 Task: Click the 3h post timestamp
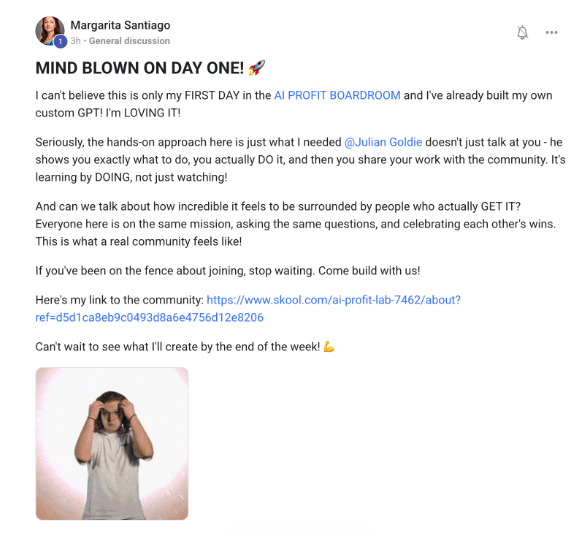coord(75,41)
